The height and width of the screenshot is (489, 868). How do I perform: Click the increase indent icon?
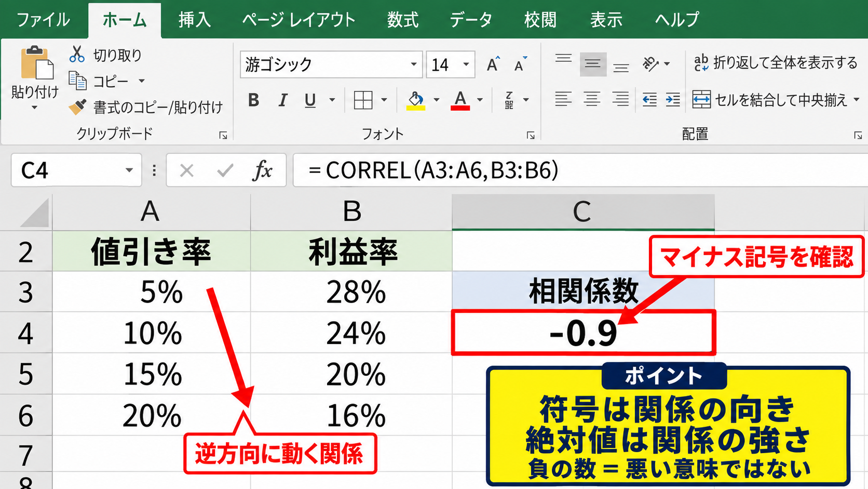(673, 99)
